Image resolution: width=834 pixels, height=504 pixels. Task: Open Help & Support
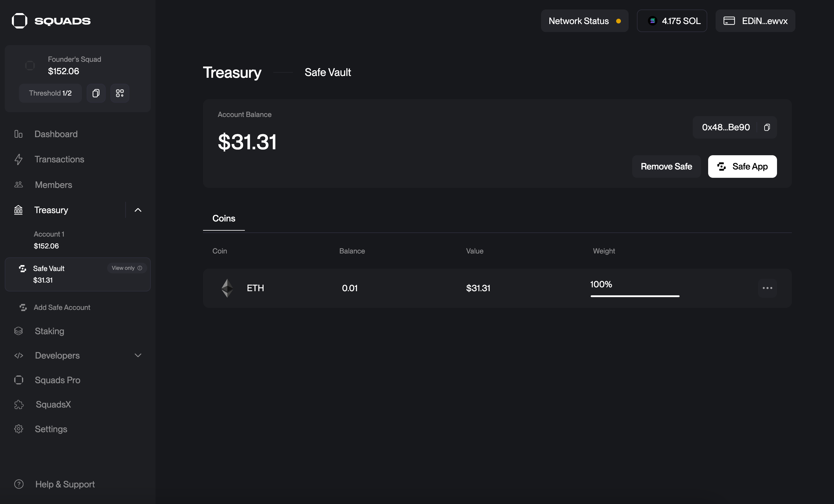pyautogui.click(x=65, y=484)
